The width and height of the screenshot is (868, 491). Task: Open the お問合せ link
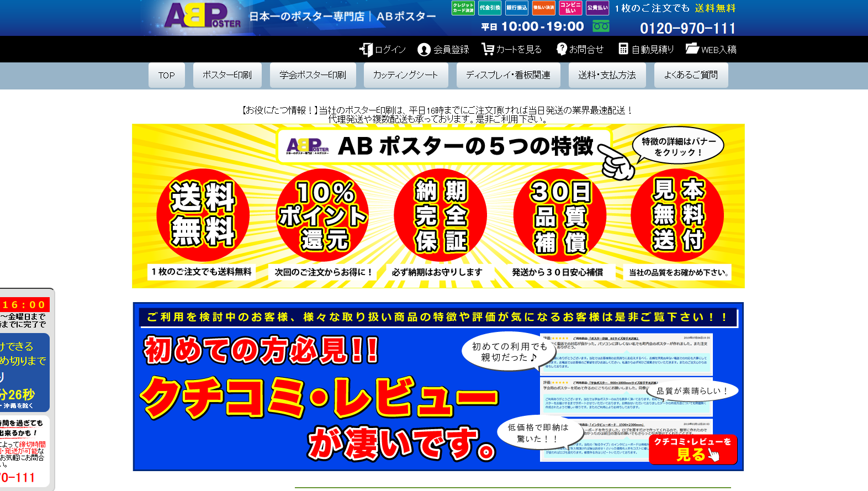(586, 50)
